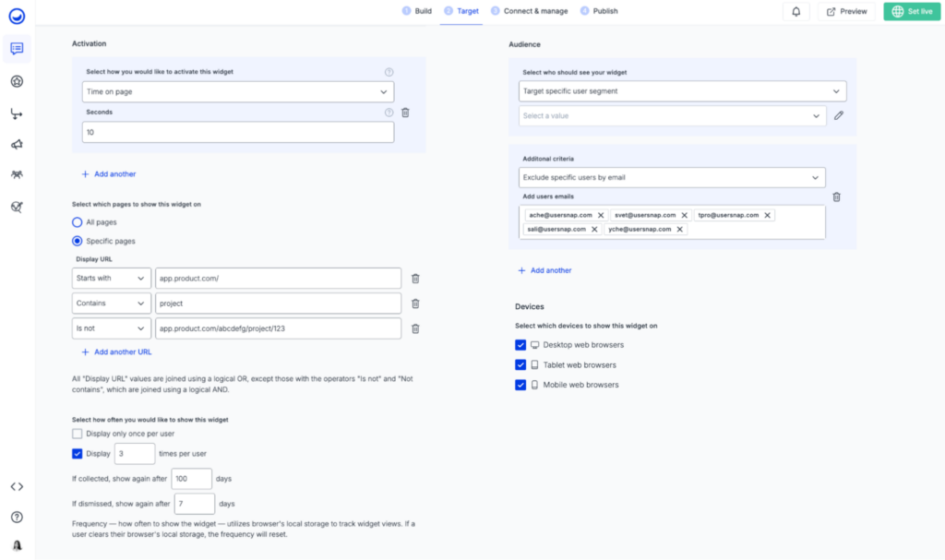
Task: Delete the exclude users by email criteria
Action: 836,197
